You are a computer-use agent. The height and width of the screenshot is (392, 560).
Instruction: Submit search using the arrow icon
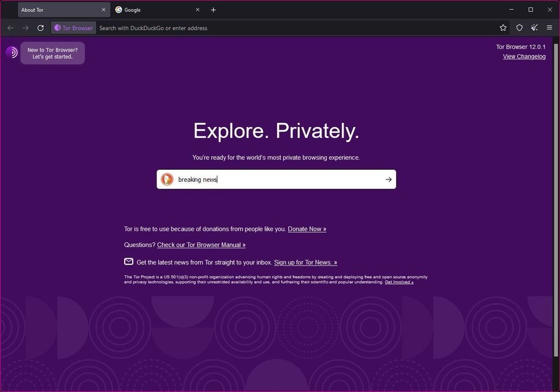(x=388, y=179)
